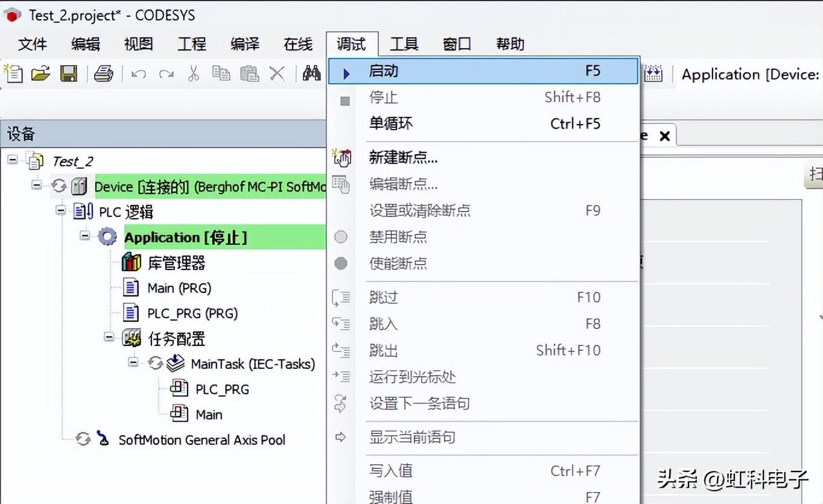
Task: Click the Cut scissors icon
Action: (193, 74)
